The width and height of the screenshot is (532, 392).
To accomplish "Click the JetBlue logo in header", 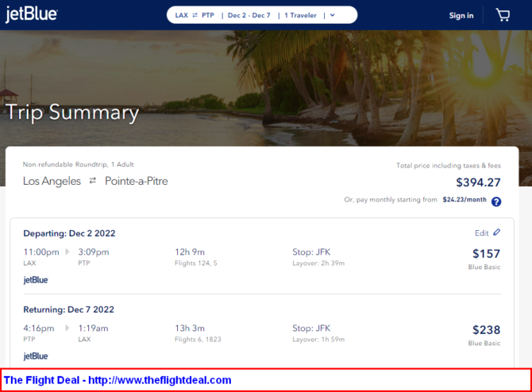I will [31, 14].
